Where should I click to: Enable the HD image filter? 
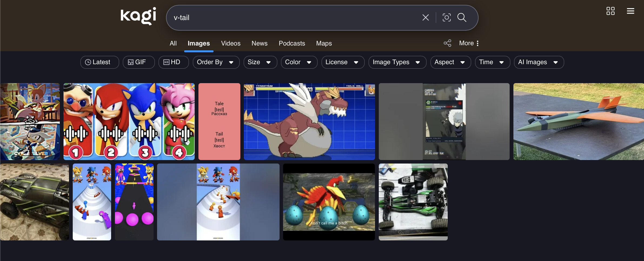(x=173, y=62)
